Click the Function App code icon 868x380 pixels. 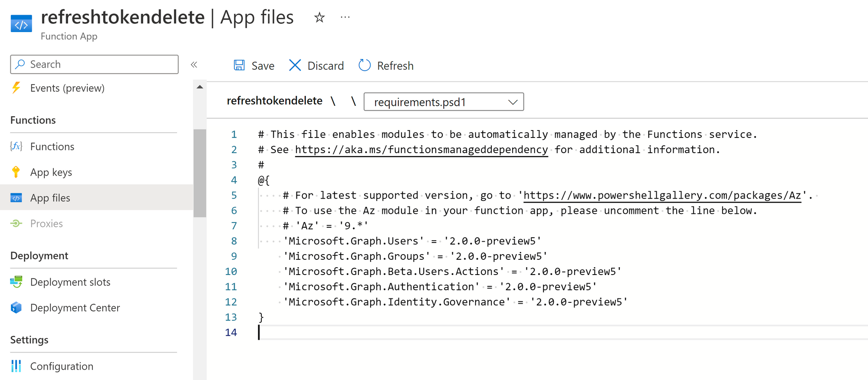(21, 24)
